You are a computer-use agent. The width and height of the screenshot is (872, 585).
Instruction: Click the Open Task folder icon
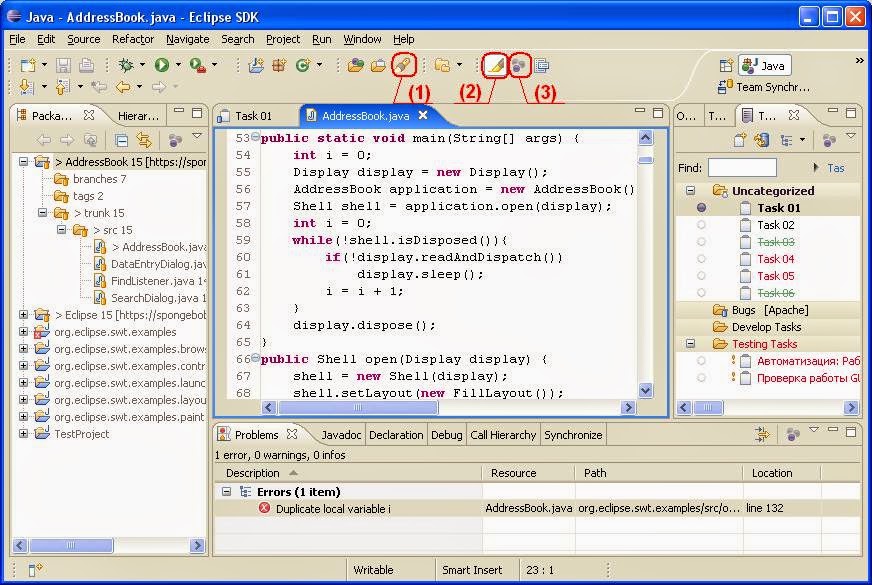(378, 66)
